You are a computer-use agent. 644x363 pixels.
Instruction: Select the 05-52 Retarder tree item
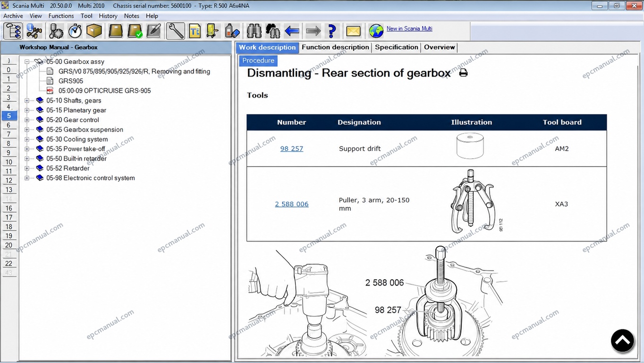(68, 168)
